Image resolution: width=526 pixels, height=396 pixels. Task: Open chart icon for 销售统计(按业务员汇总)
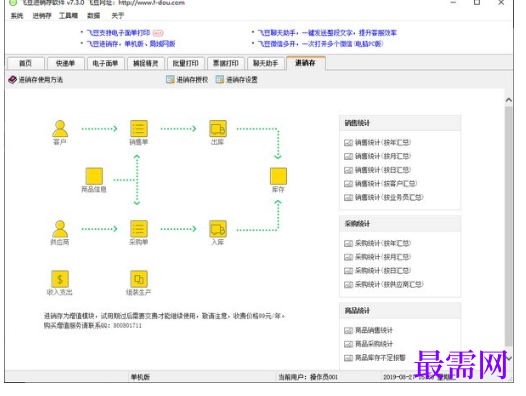click(349, 198)
